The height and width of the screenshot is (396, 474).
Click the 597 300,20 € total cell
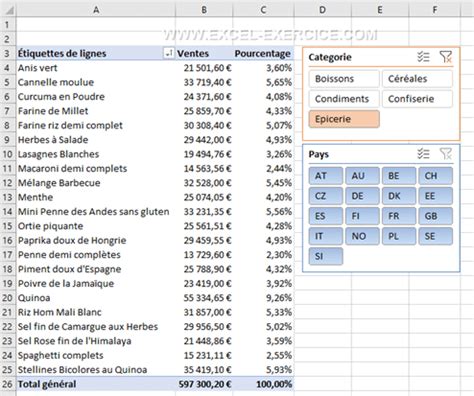click(204, 384)
